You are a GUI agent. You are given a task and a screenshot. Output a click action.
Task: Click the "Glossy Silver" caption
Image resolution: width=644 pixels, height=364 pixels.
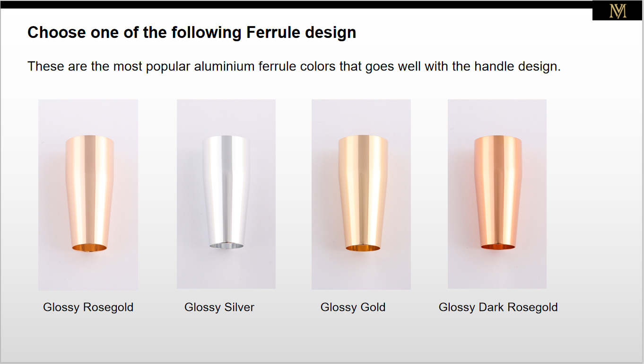tap(219, 308)
